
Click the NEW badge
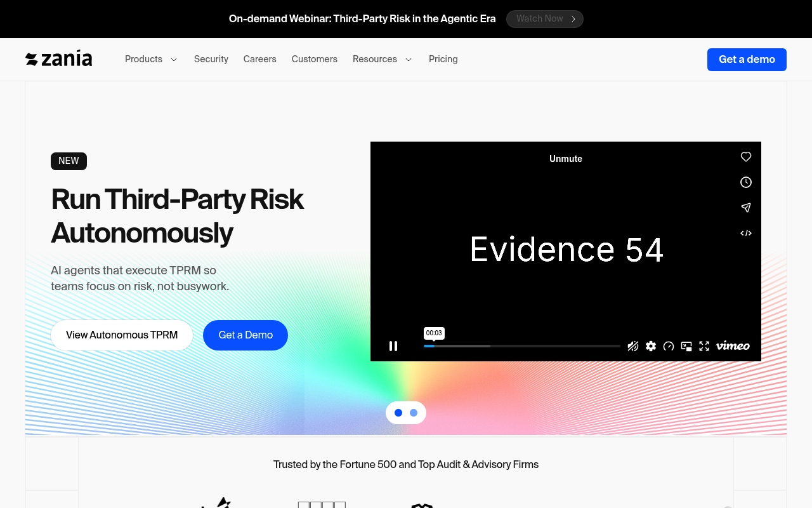tap(69, 161)
